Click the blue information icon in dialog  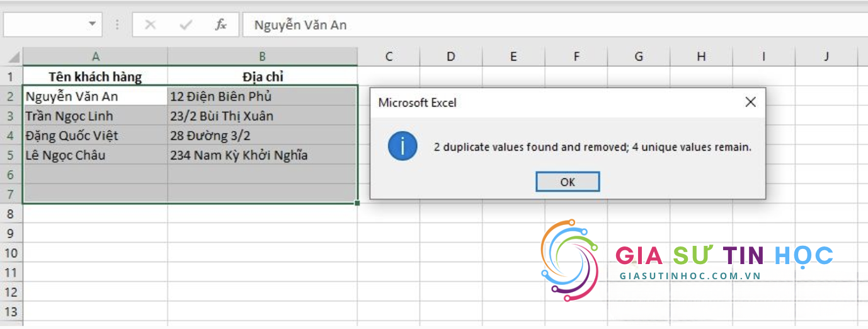click(x=401, y=147)
